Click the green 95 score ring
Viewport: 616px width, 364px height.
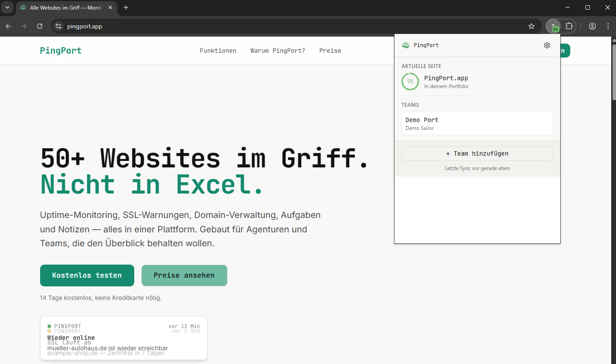(x=410, y=82)
